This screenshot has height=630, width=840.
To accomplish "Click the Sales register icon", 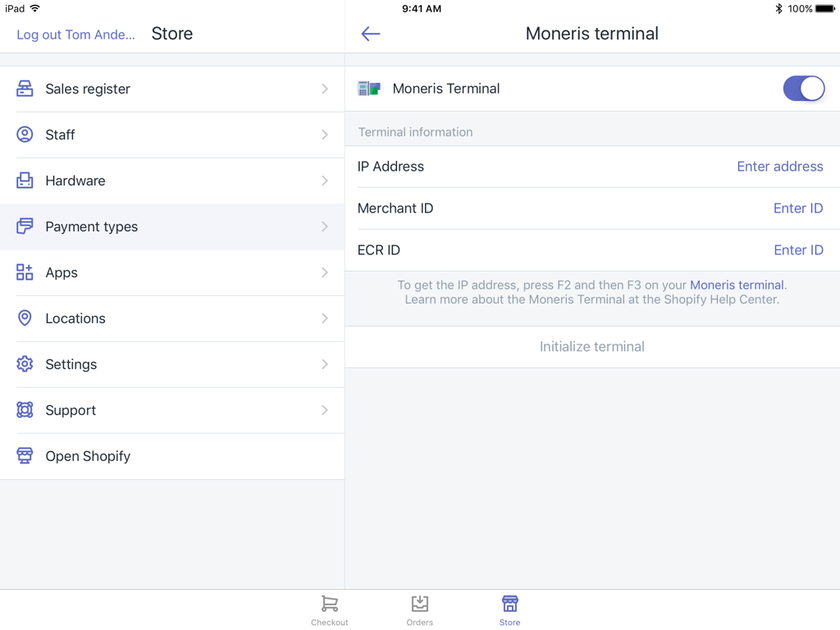I will (x=25, y=89).
